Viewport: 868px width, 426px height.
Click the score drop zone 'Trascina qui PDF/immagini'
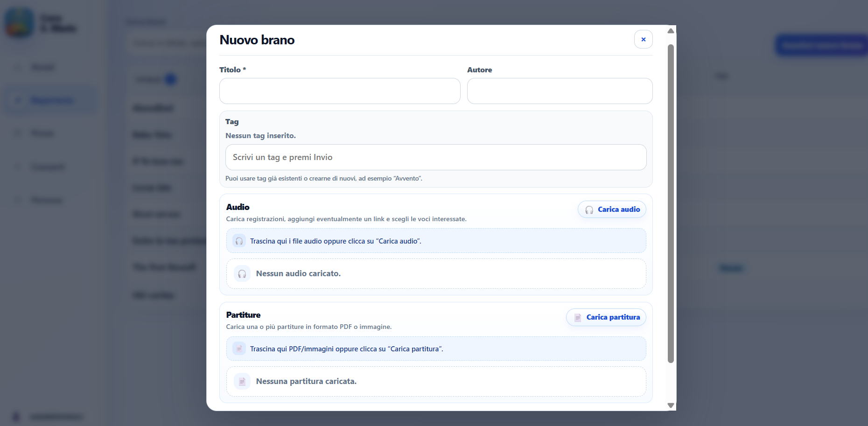point(436,349)
